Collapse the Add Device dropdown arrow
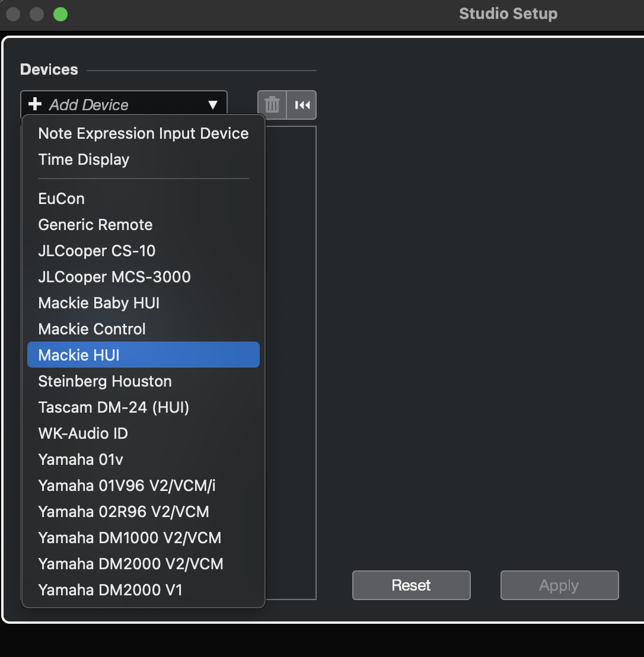 pyautogui.click(x=213, y=105)
